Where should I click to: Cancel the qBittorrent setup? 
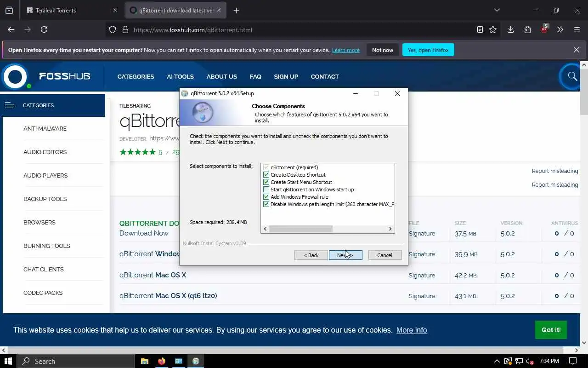[x=385, y=255]
